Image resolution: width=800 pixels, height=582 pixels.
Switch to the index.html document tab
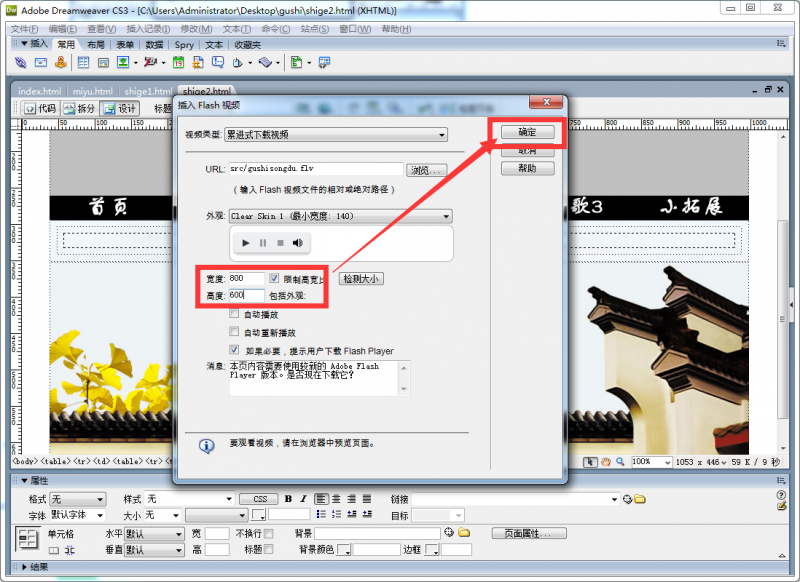click(x=39, y=91)
